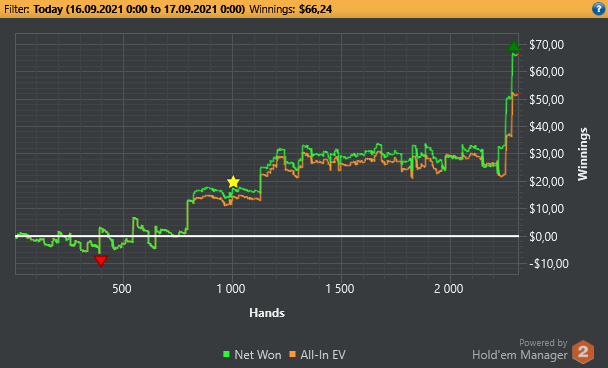The image size is (608, 368).
Task: Click the Today date range filter text
Action: point(139,9)
